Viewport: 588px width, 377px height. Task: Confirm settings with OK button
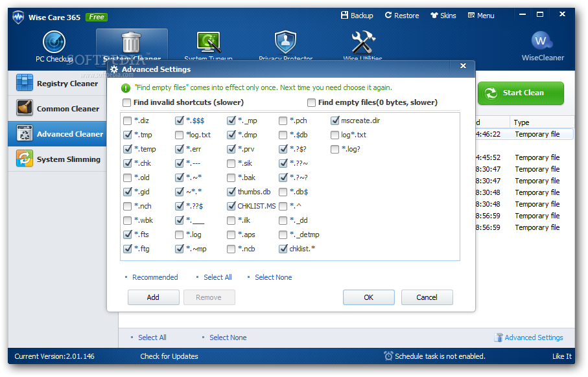[x=369, y=297]
